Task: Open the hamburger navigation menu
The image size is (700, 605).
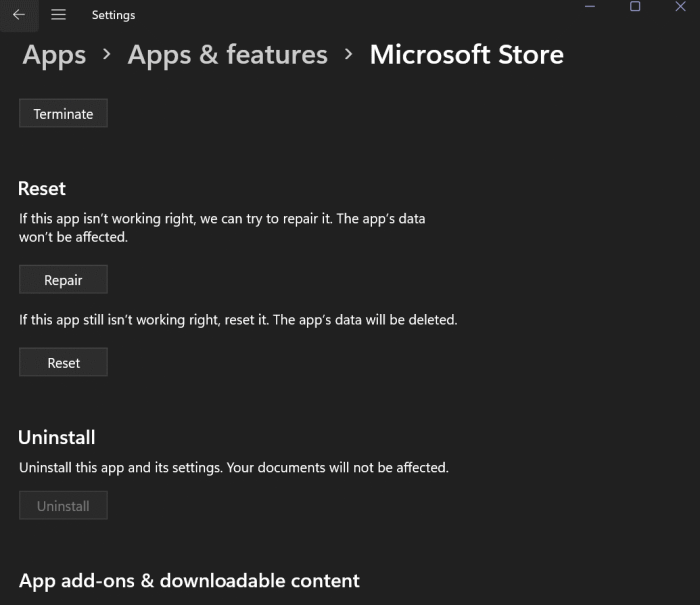Action: (58, 15)
